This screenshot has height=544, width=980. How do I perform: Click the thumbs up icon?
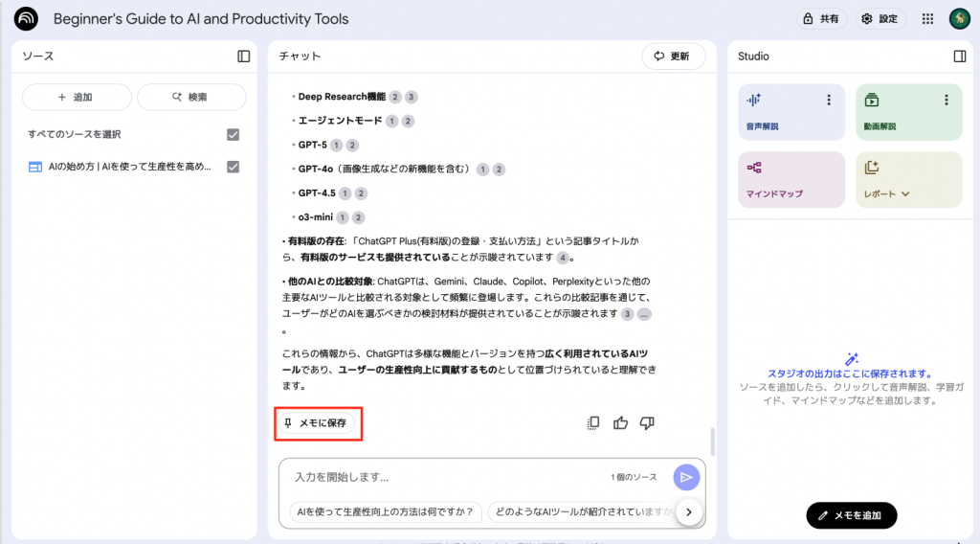pyautogui.click(x=620, y=422)
